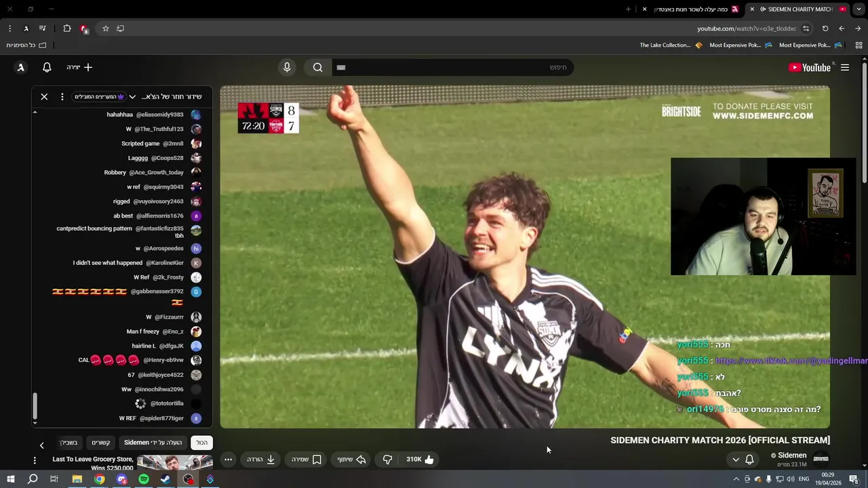Open options menu for Grocery Store video
The height and width of the screenshot is (488, 868).
tap(35, 460)
